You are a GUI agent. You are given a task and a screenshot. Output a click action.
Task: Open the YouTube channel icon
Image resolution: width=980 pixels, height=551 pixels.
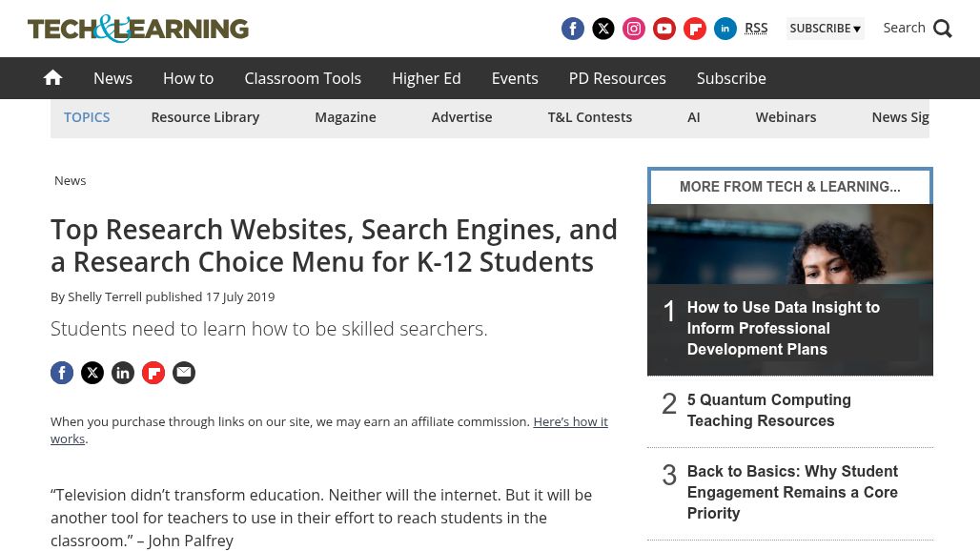664,29
